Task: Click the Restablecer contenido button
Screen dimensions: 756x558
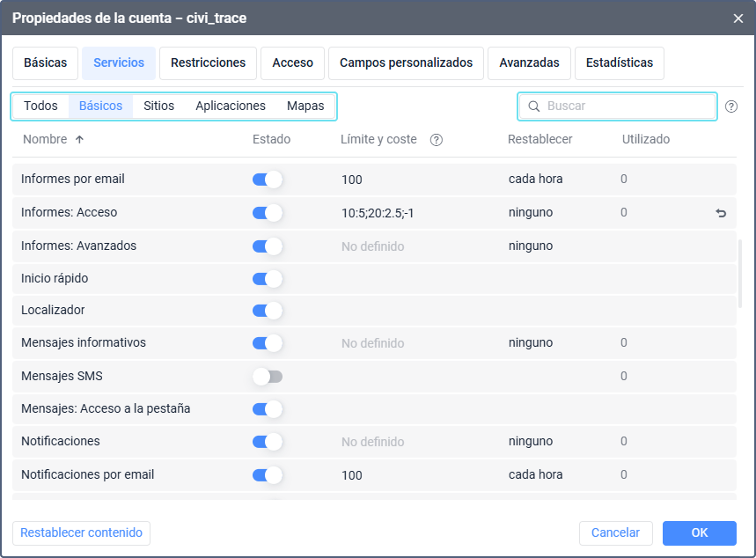Action: point(81,533)
